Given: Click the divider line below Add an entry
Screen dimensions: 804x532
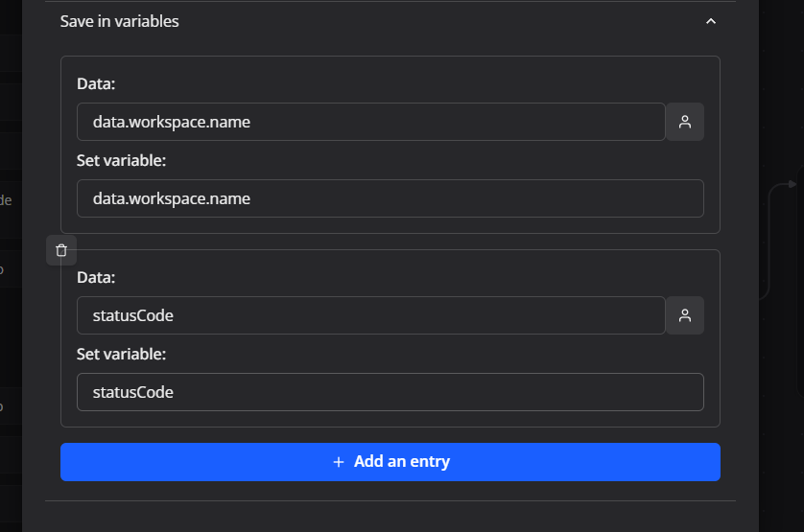Looking at the screenshot, I should pyautogui.click(x=390, y=500).
